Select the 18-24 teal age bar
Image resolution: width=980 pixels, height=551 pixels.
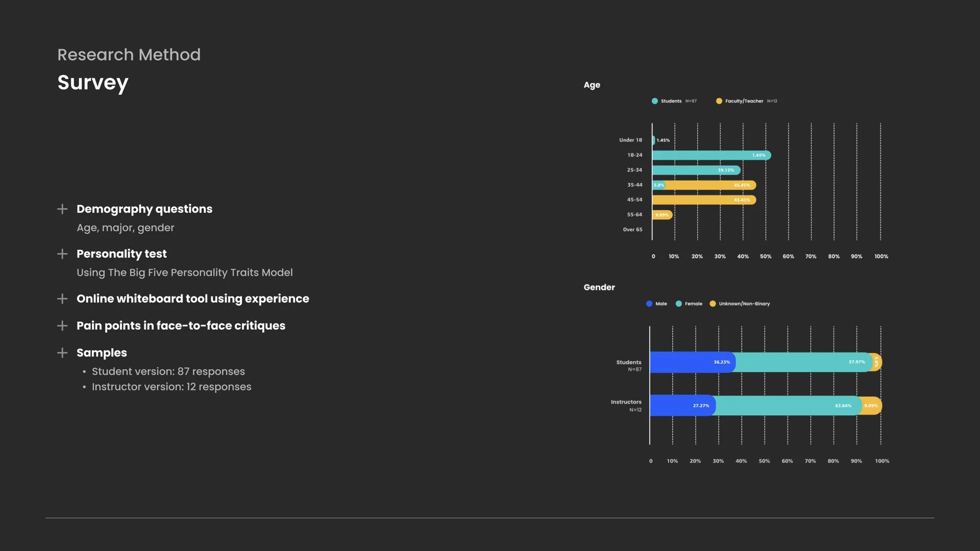(x=709, y=155)
